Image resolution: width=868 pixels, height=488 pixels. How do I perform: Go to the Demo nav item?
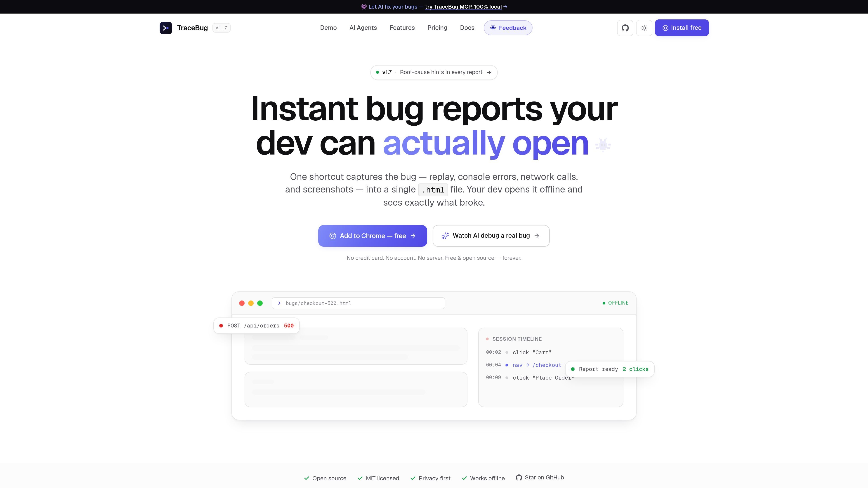tap(328, 28)
